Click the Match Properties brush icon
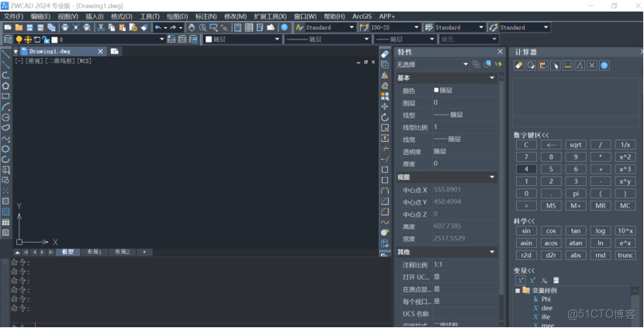This screenshot has width=644, height=328. 144,27
